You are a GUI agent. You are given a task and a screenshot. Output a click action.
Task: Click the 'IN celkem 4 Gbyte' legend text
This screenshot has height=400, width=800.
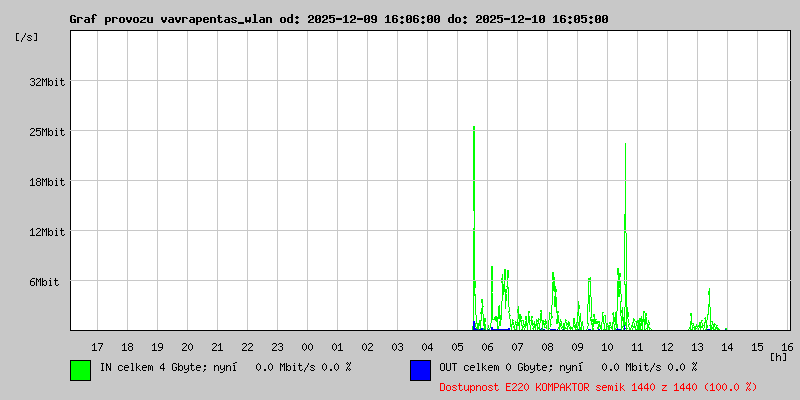point(153,367)
